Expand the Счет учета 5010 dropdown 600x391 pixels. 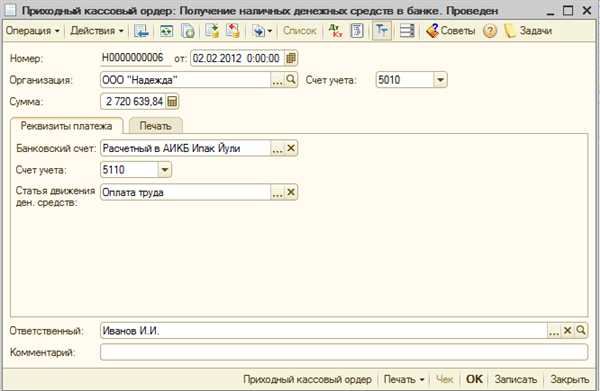tap(440, 80)
